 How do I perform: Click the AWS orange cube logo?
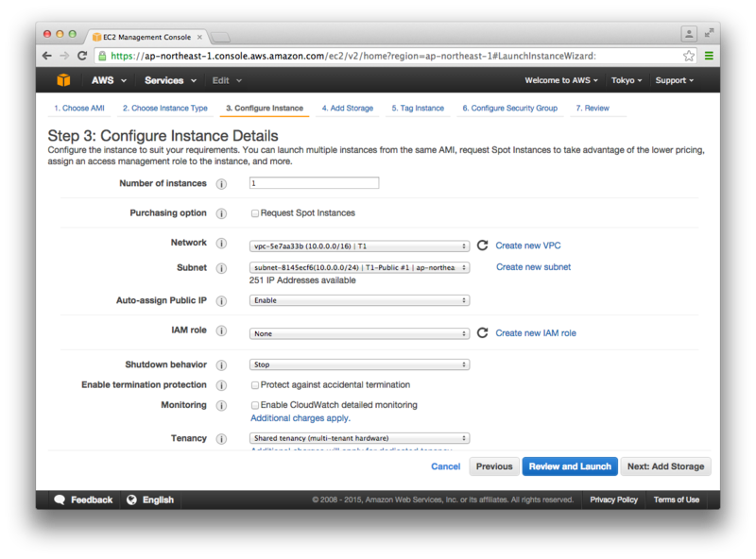coord(63,80)
